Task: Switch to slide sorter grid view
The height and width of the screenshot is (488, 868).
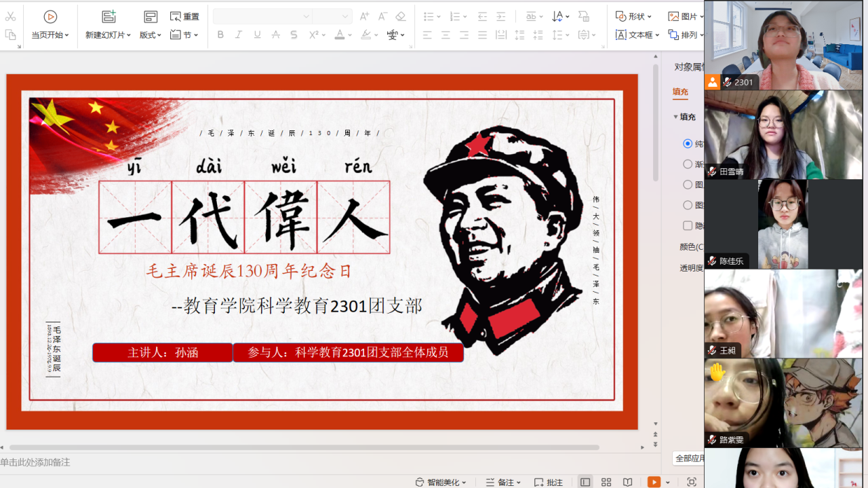Action: [x=606, y=482]
